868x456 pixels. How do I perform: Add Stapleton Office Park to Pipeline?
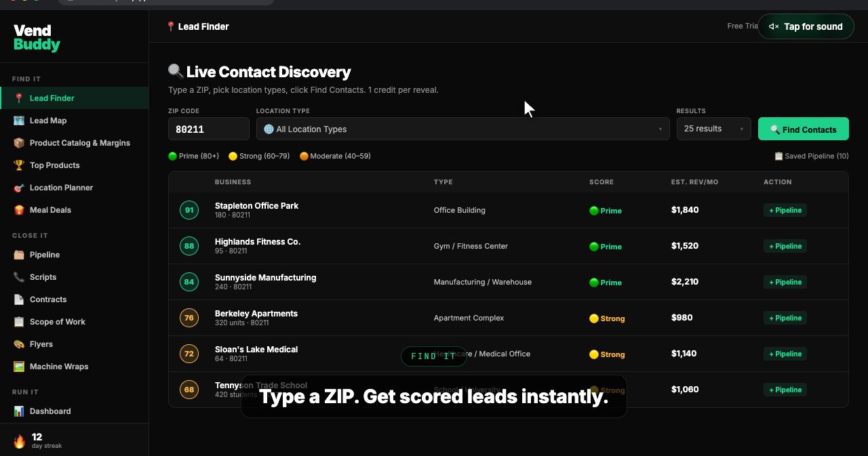[x=785, y=210]
